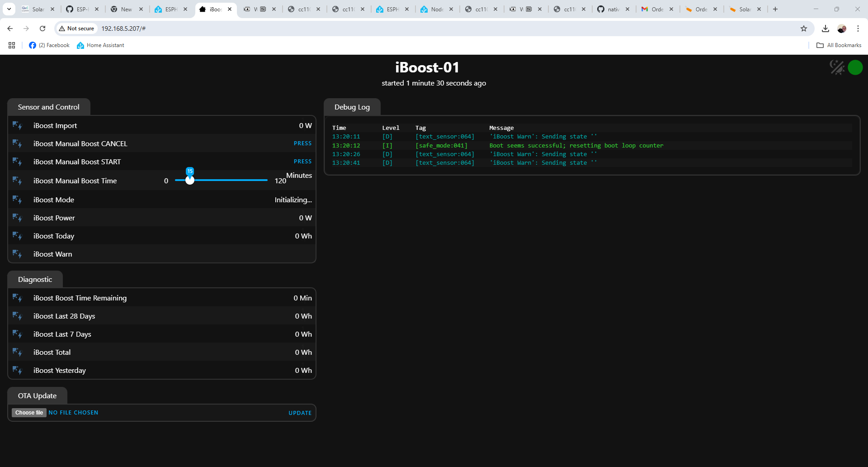
Task: Click the 13:20:41 log timestamp
Action: click(x=346, y=163)
